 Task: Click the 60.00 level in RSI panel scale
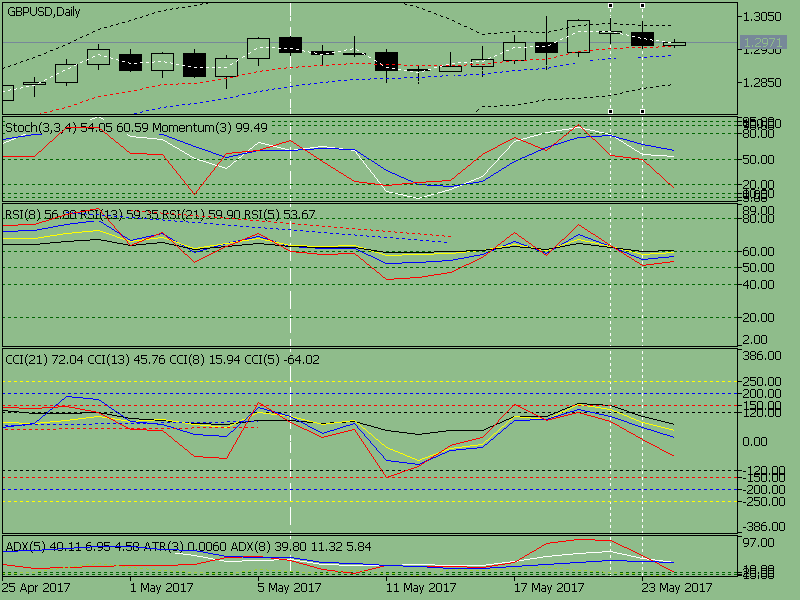pyautogui.click(x=758, y=252)
